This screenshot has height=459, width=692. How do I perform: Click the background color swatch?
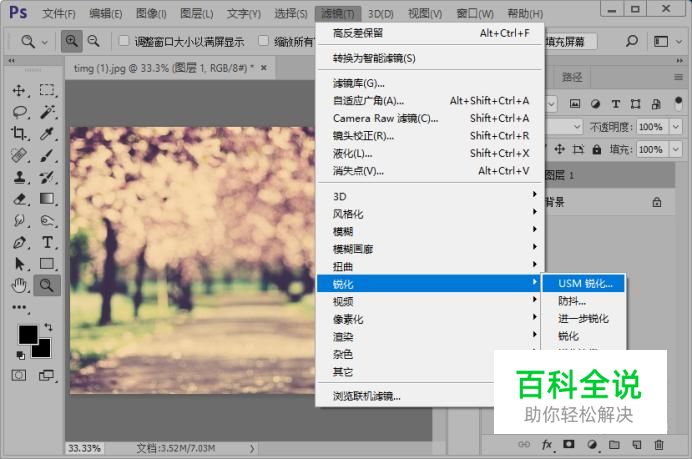click(43, 350)
